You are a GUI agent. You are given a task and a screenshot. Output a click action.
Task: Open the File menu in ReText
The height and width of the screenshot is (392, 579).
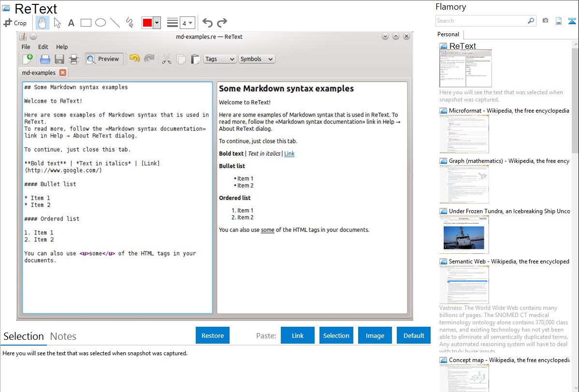pyautogui.click(x=26, y=47)
